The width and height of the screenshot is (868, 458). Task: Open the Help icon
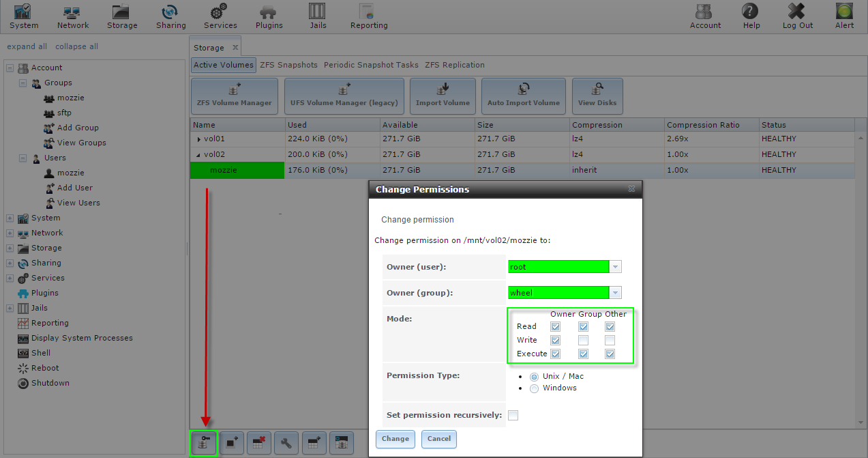751,16
